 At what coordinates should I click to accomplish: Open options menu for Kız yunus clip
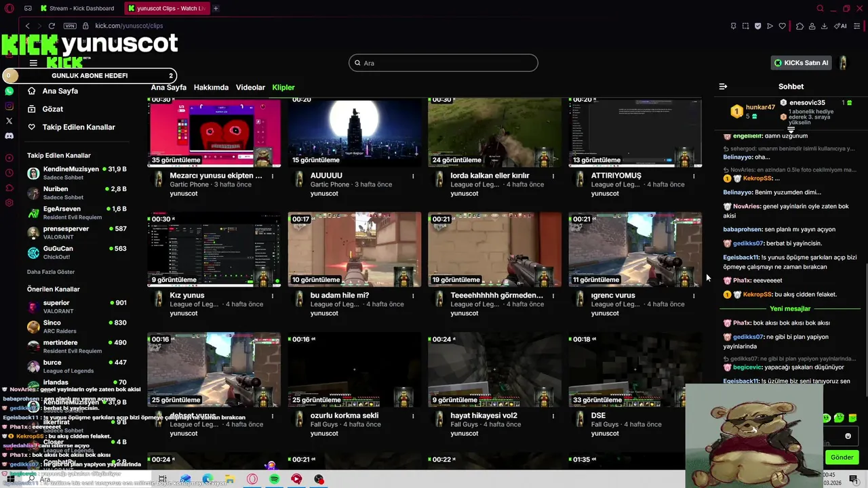[273, 296]
